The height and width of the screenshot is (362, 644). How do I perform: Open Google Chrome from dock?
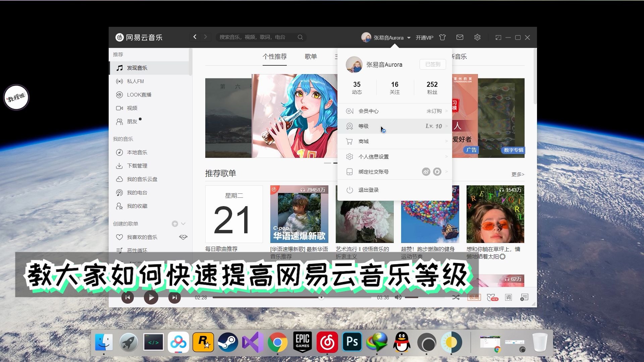pyautogui.click(x=277, y=342)
